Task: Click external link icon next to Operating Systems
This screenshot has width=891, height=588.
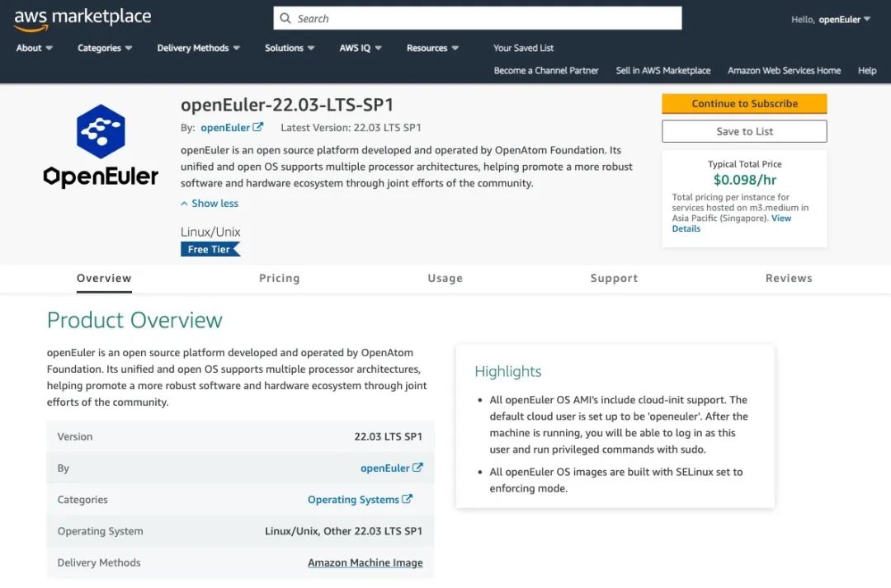Action: (x=407, y=499)
